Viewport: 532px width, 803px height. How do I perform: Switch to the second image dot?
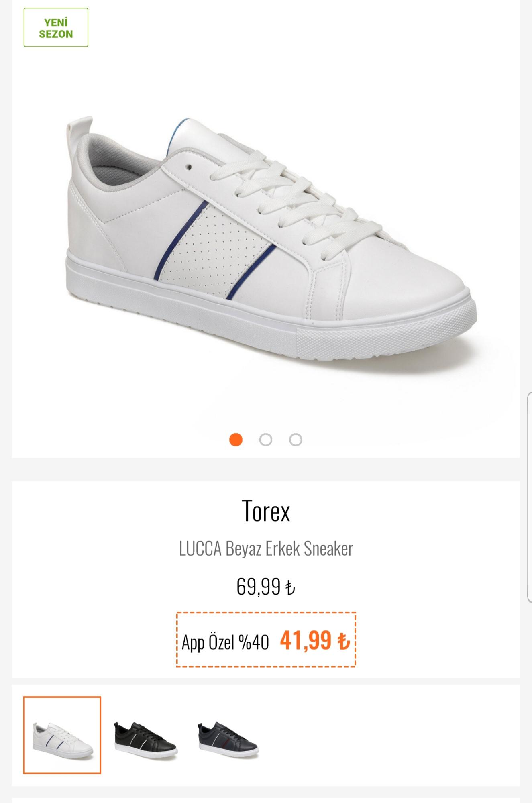coord(266,440)
